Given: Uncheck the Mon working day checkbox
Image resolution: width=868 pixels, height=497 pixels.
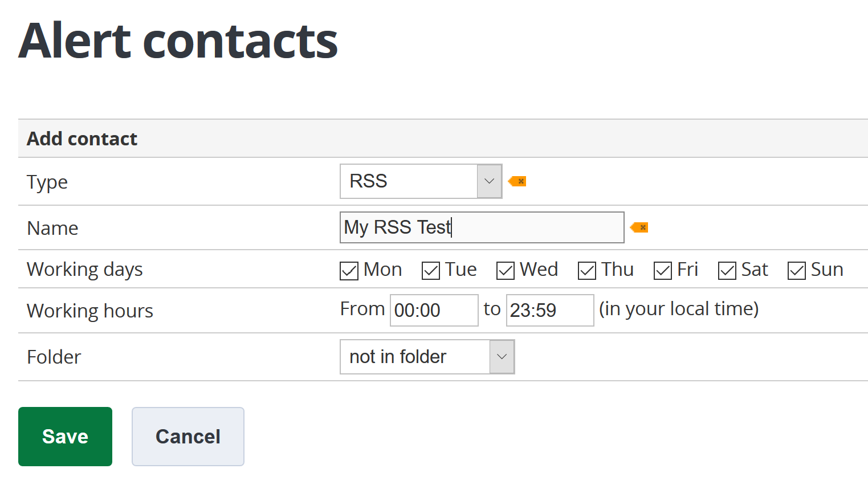Looking at the screenshot, I should (349, 271).
